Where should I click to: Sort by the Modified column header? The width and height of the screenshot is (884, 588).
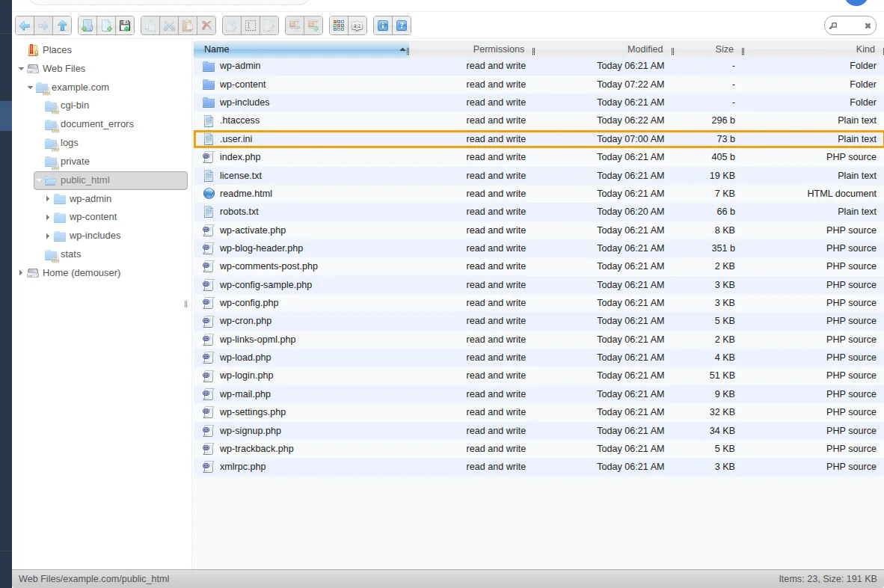click(x=645, y=49)
